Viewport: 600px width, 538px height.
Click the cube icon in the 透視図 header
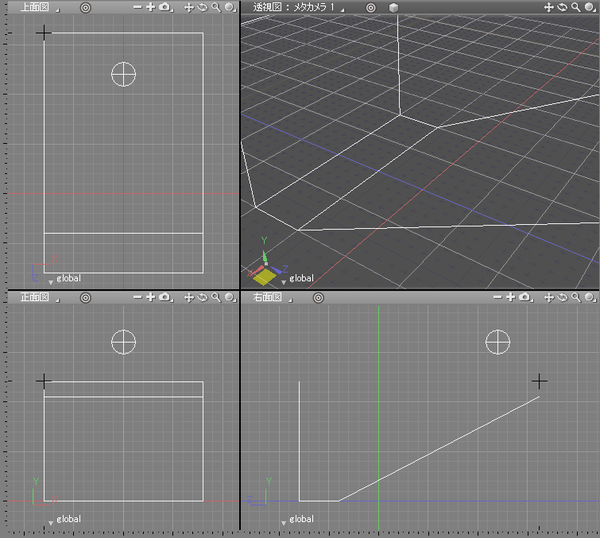pos(393,8)
